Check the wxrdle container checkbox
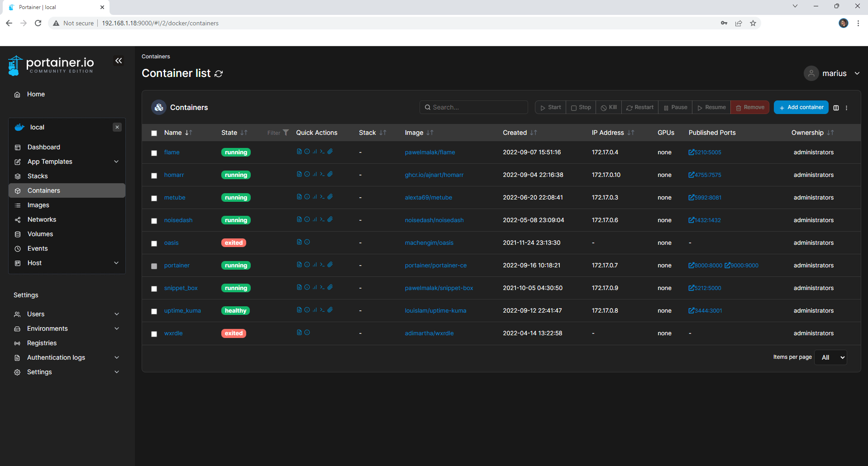 (154, 334)
